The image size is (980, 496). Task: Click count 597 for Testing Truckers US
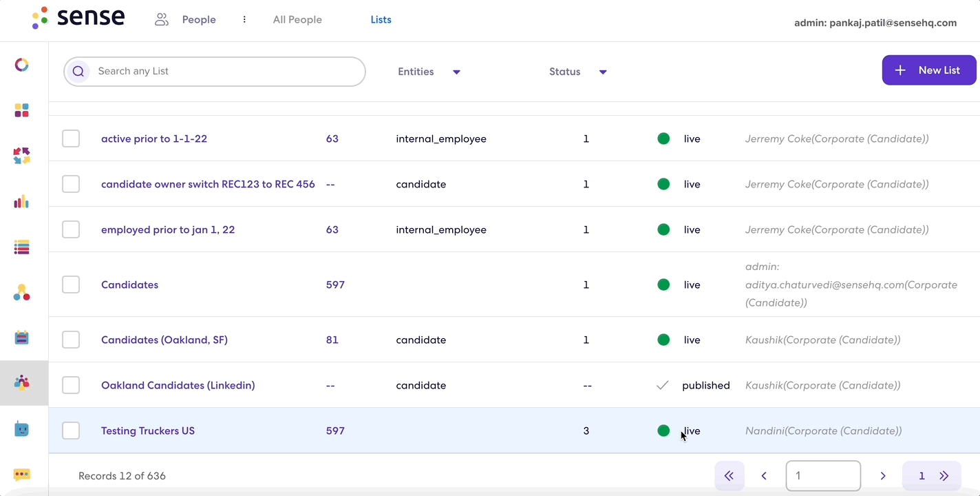coord(335,431)
